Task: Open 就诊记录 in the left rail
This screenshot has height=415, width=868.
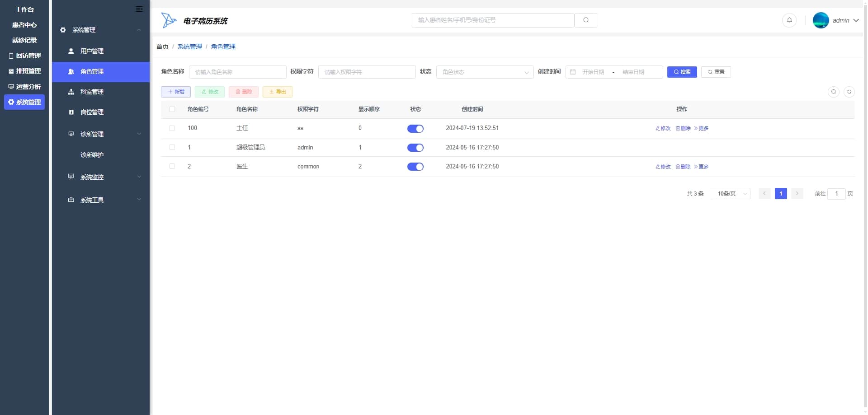Action: click(x=24, y=41)
